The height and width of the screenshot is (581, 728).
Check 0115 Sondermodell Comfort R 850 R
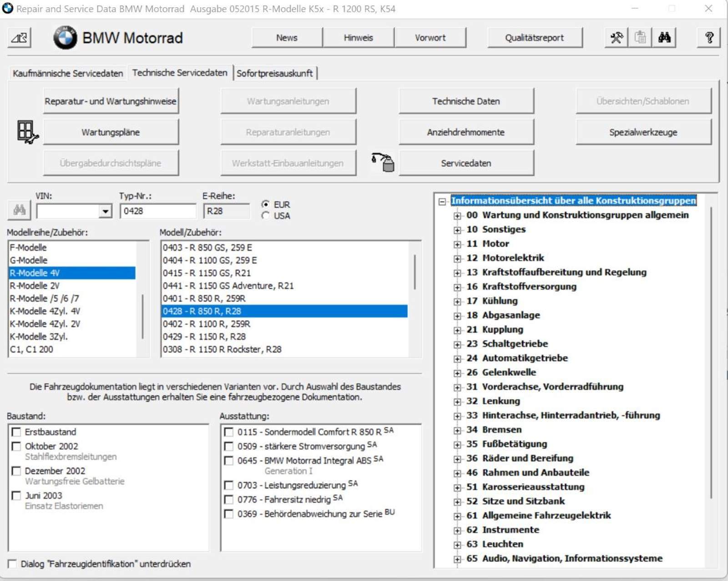point(229,432)
